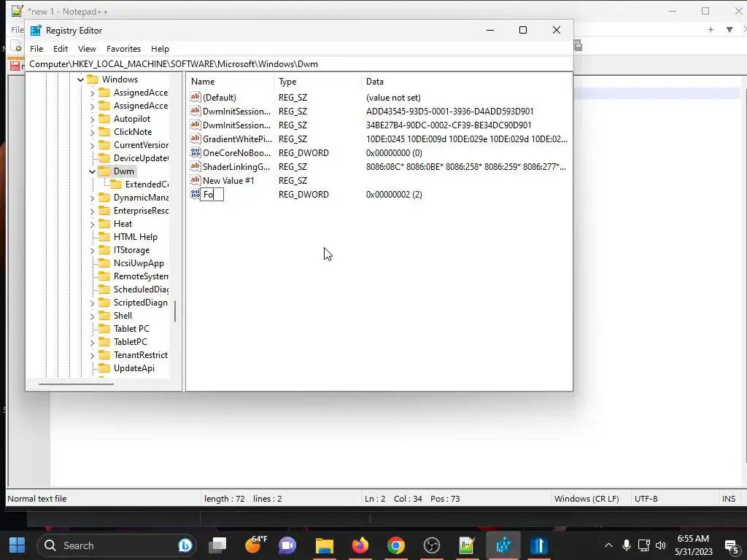
Task: Click the (Default) string value icon
Action: coord(196,97)
